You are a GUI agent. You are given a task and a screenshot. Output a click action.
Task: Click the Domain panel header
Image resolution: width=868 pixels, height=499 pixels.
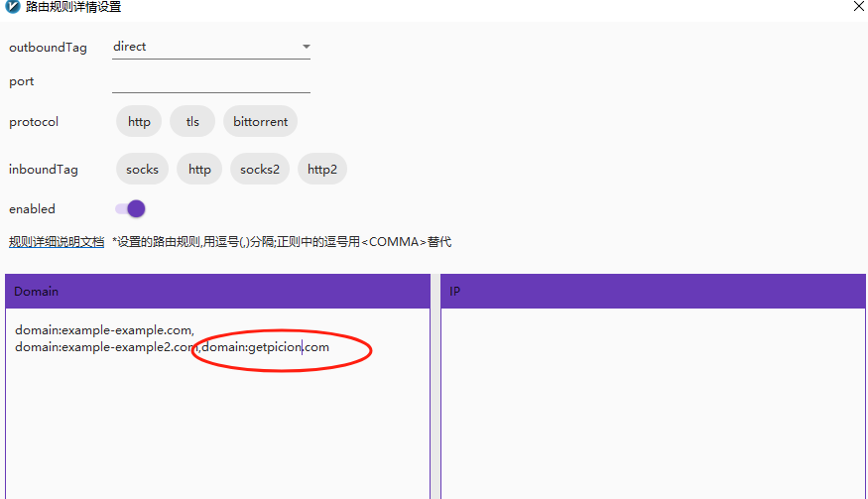click(x=217, y=292)
